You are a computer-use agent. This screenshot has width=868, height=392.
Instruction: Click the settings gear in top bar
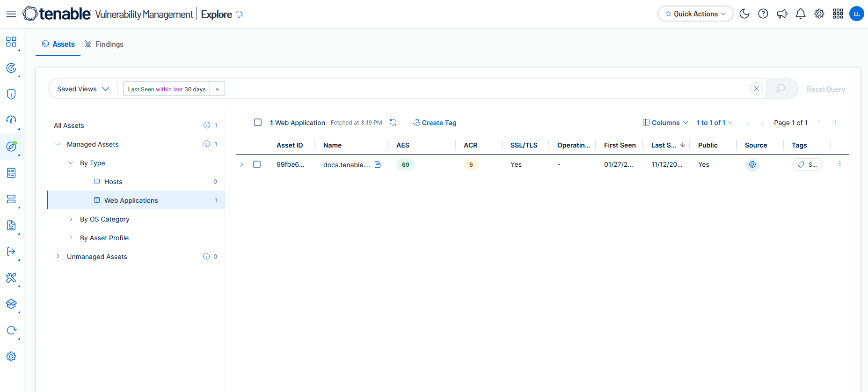[x=819, y=14]
